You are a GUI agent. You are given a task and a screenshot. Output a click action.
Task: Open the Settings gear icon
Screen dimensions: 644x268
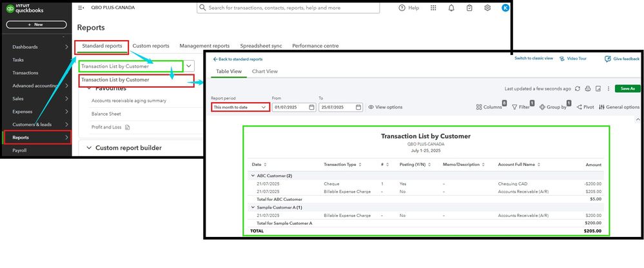(487, 8)
